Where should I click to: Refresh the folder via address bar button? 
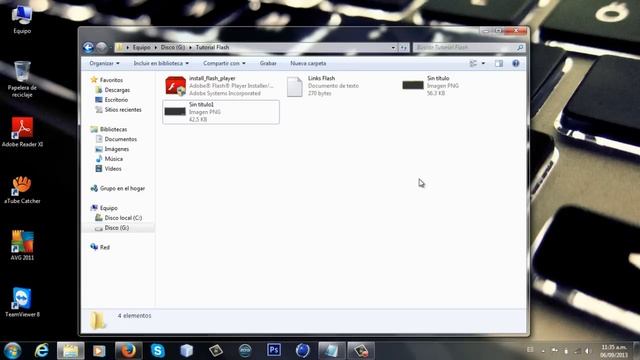click(403, 48)
